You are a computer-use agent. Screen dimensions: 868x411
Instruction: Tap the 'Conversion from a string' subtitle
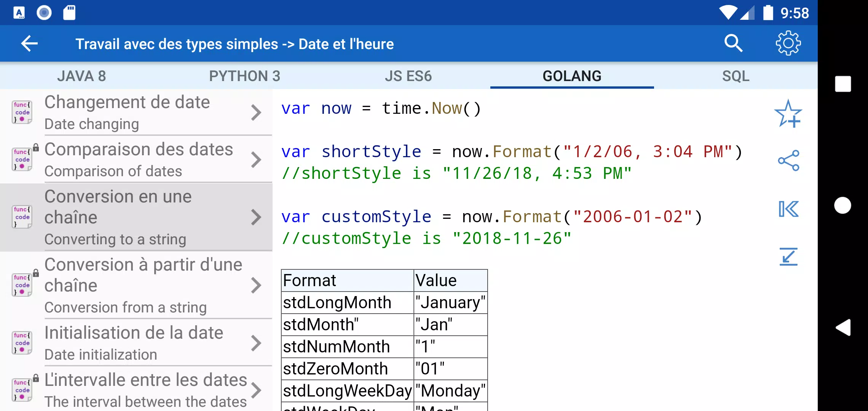[126, 307]
